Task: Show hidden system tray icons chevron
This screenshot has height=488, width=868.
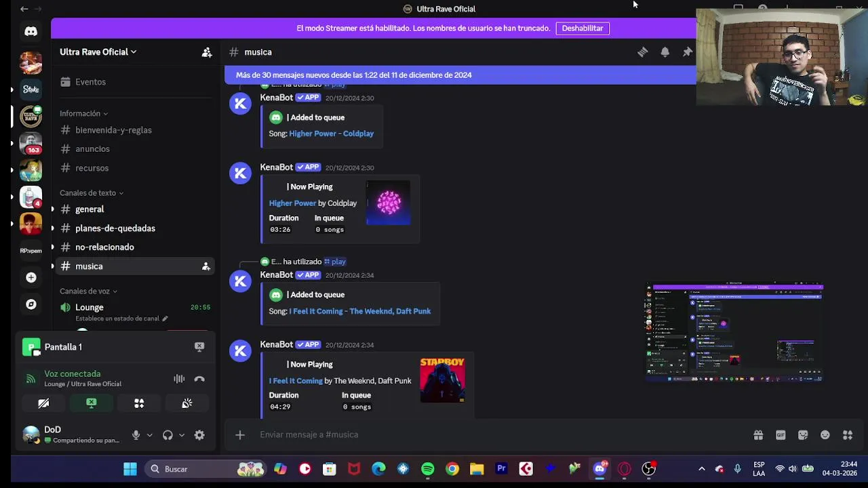Action: click(701, 469)
